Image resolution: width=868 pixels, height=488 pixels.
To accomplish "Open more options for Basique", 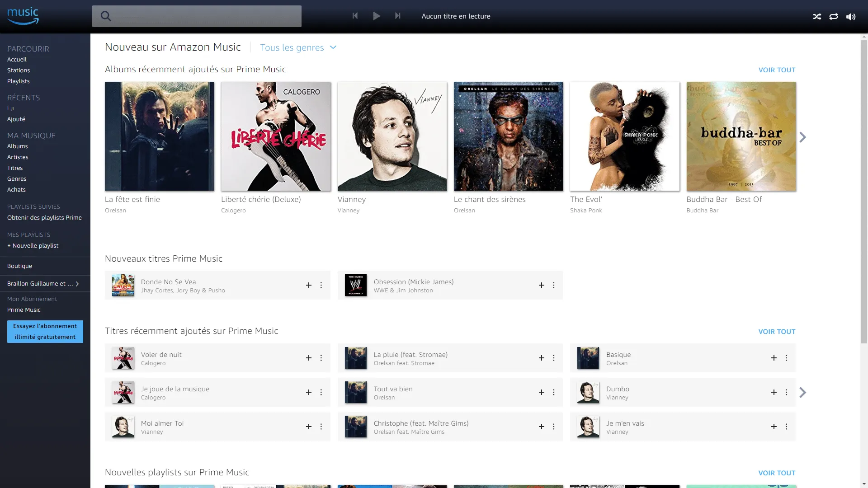I will [x=786, y=358].
